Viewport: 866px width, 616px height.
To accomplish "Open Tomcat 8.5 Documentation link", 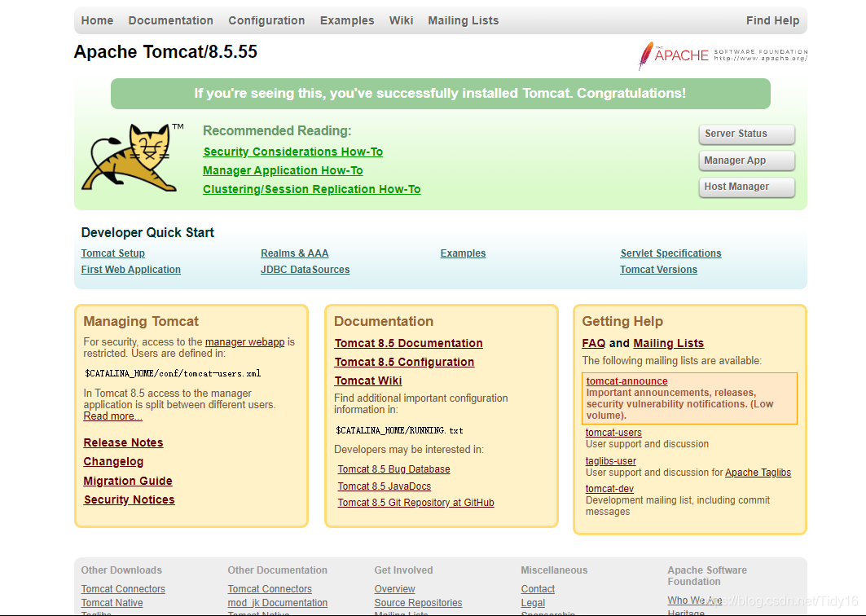I will [408, 343].
